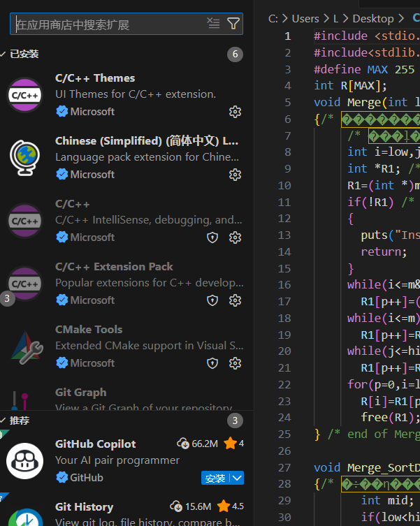Select the C/C++ Extension Pack icon

click(25, 284)
